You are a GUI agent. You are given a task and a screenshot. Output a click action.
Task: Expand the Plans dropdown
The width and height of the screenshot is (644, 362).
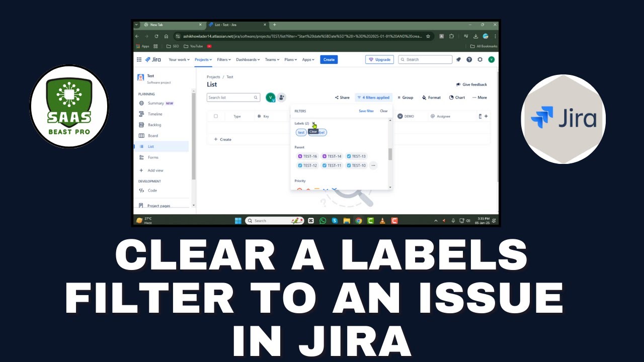pyautogui.click(x=291, y=59)
